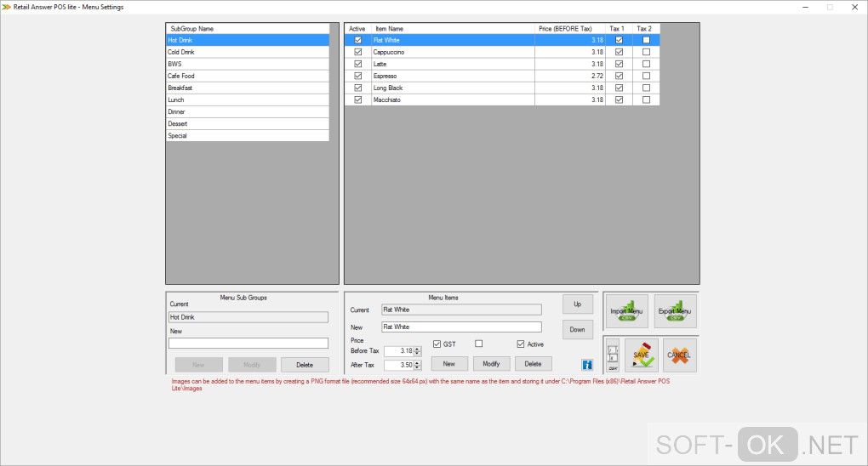
Task: Click the Active column header
Action: 357,29
